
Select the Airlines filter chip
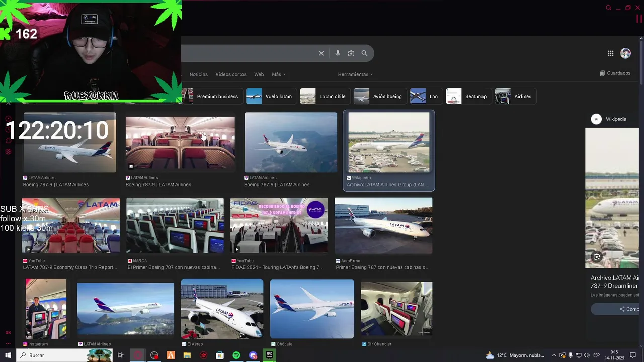pos(515,96)
